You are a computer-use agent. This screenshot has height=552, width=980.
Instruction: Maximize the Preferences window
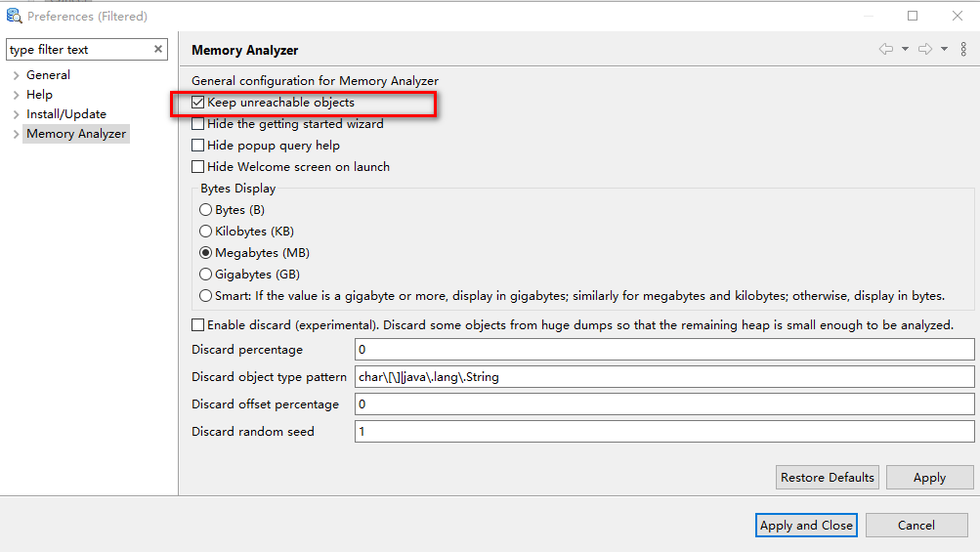(x=913, y=16)
